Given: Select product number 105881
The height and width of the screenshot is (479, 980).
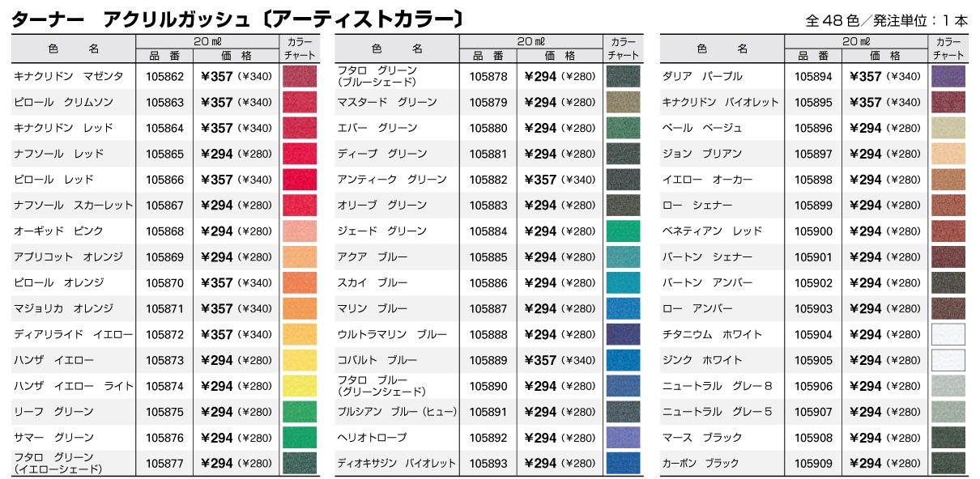Looking at the screenshot, I should point(488,155).
